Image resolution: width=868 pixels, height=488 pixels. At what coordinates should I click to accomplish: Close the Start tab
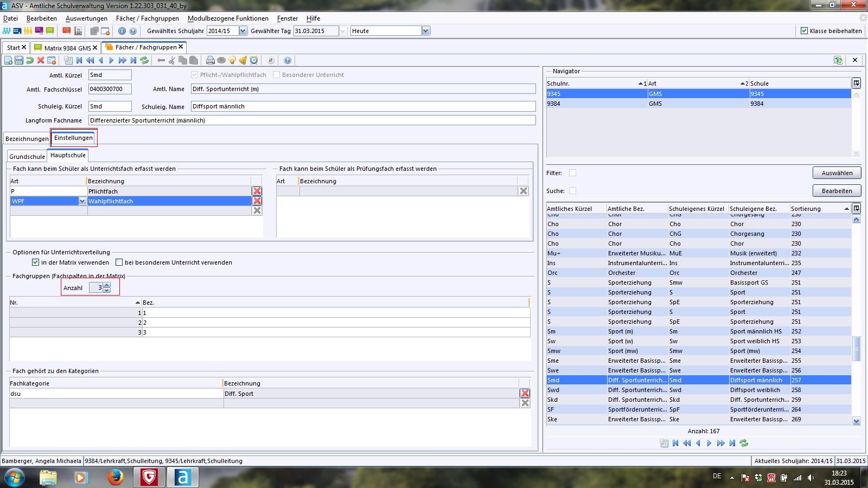tap(24, 48)
